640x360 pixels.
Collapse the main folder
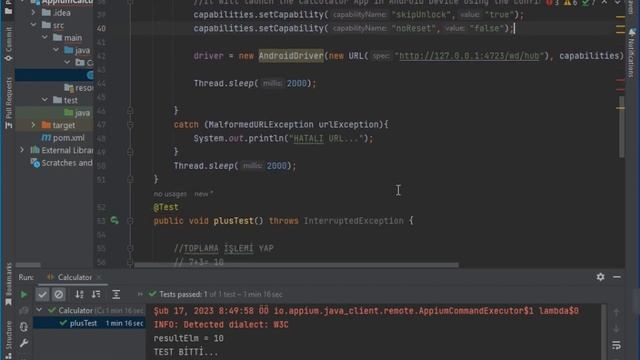pyautogui.click(x=44, y=38)
